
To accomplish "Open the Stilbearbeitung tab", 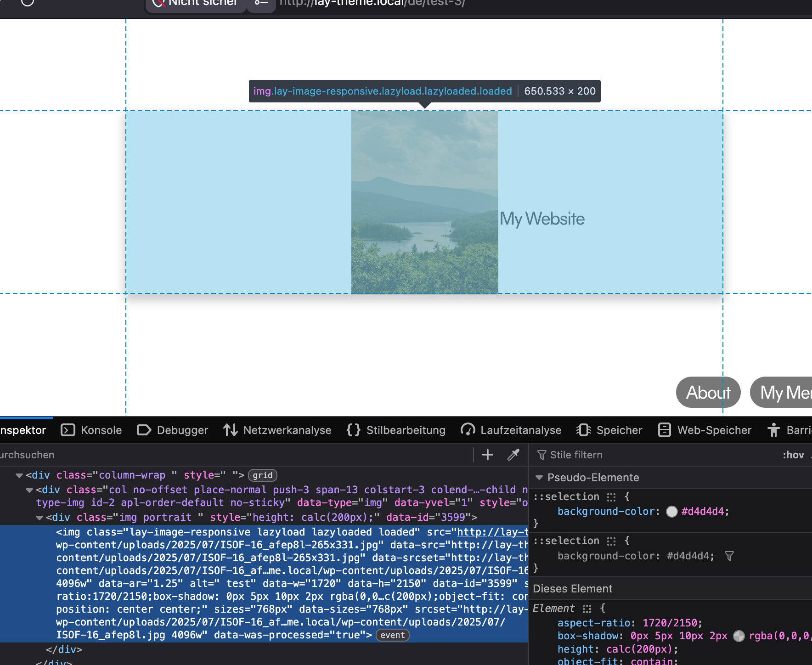I will tap(396, 430).
